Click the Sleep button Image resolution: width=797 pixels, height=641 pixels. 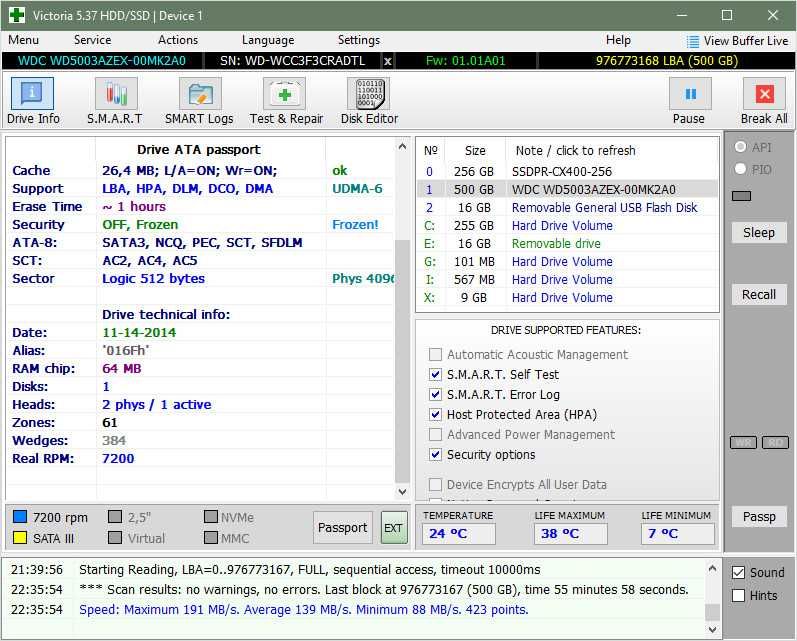point(759,233)
